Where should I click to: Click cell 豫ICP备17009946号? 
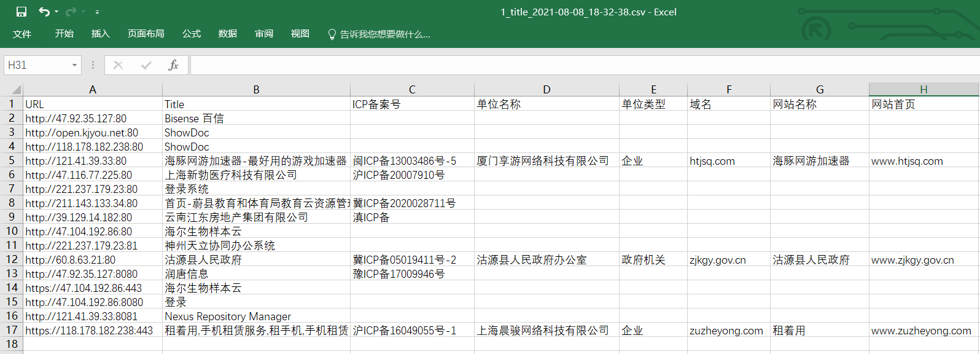(412, 273)
